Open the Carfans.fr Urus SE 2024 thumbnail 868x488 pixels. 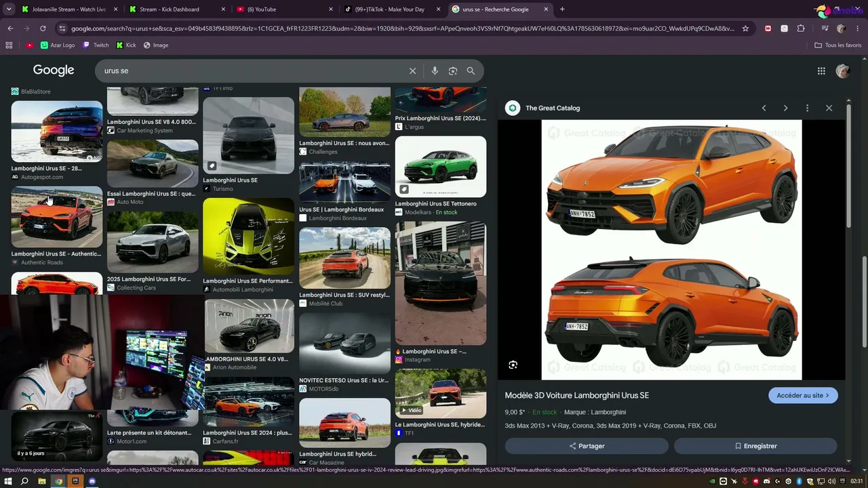pos(248,401)
